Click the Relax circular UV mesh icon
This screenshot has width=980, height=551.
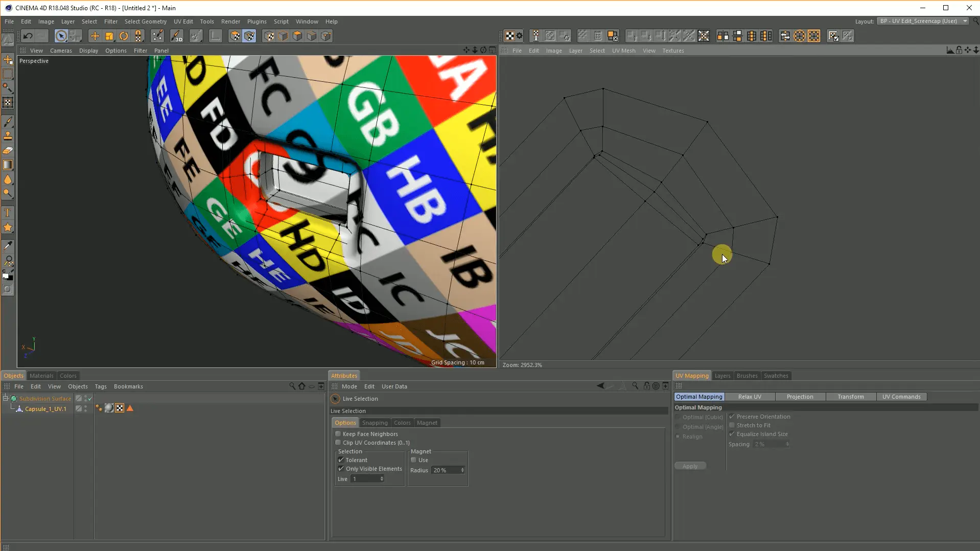(800, 36)
